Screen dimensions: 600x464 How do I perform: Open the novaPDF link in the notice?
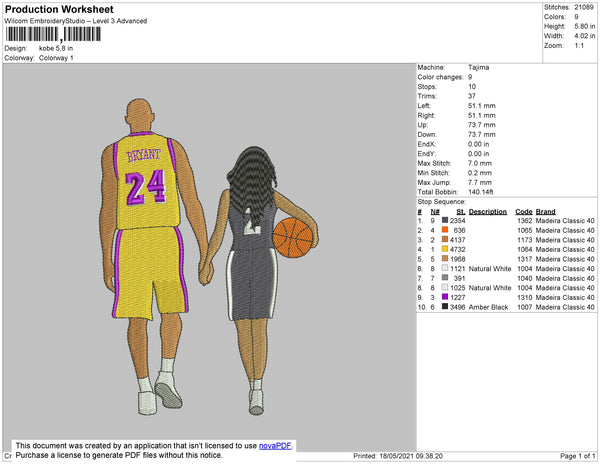275,446
